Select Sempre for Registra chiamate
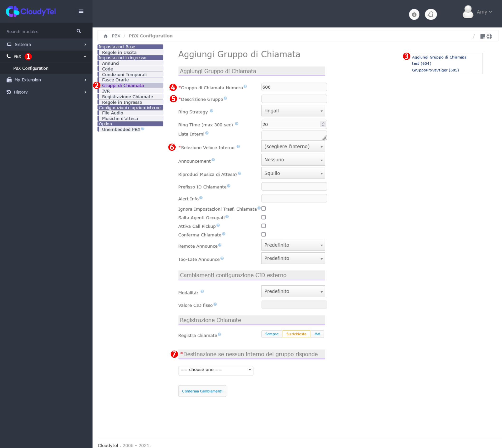The height and width of the screenshot is (448, 502). coord(272,334)
